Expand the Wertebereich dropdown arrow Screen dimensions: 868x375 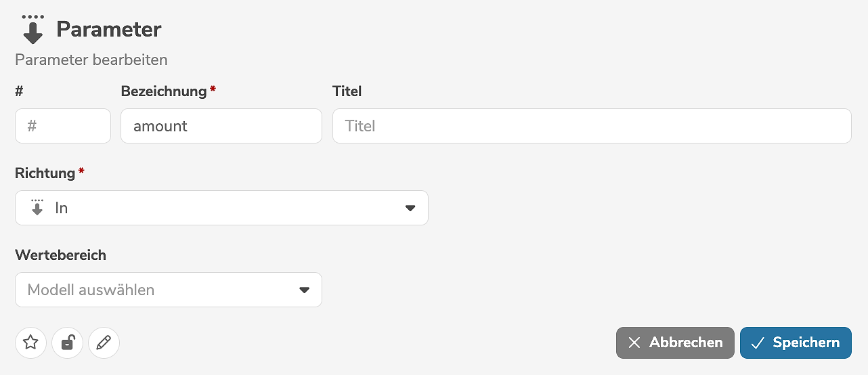pos(304,290)
